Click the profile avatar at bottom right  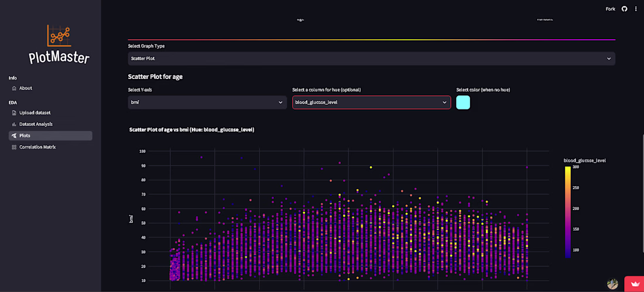613,284
